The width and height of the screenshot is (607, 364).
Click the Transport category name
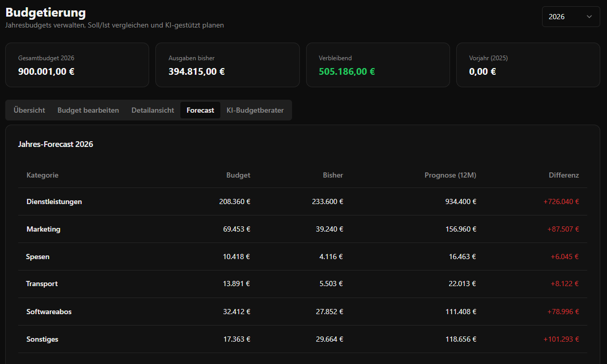42,284
